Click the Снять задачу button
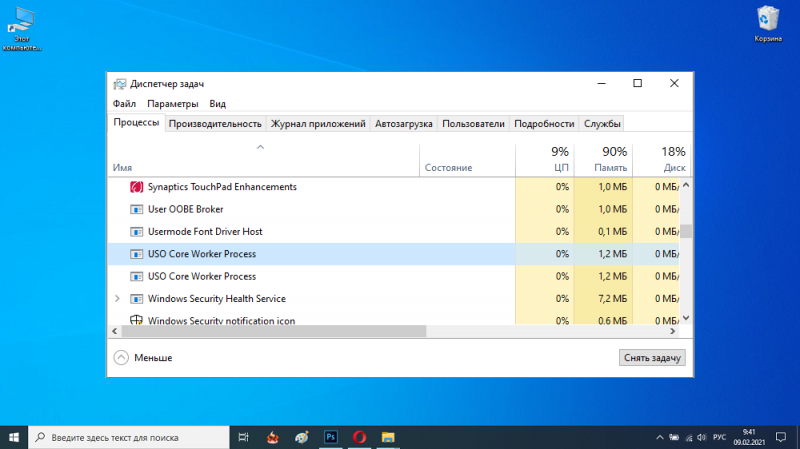The height and width of the screenshot is (449, 800). pyautogui.click(x=652, y=358)
